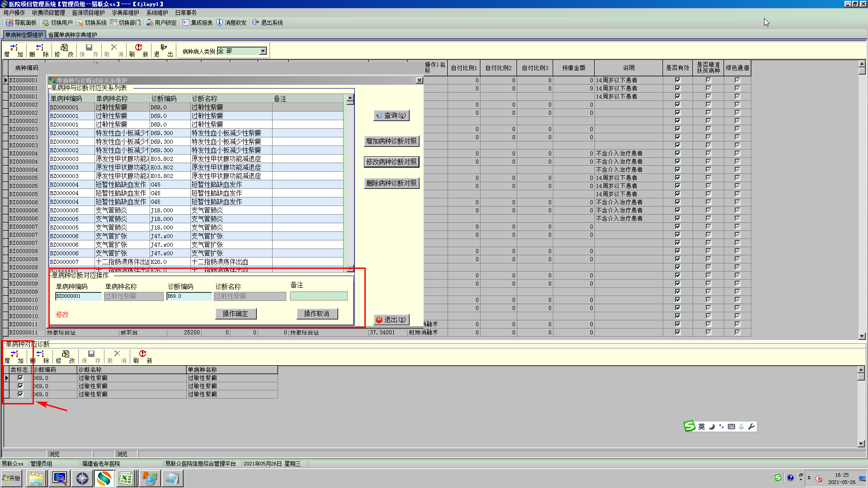Screen dimensions: 868x488
Task: Open the 集成报表 icon
Action: tap(185, 23)
